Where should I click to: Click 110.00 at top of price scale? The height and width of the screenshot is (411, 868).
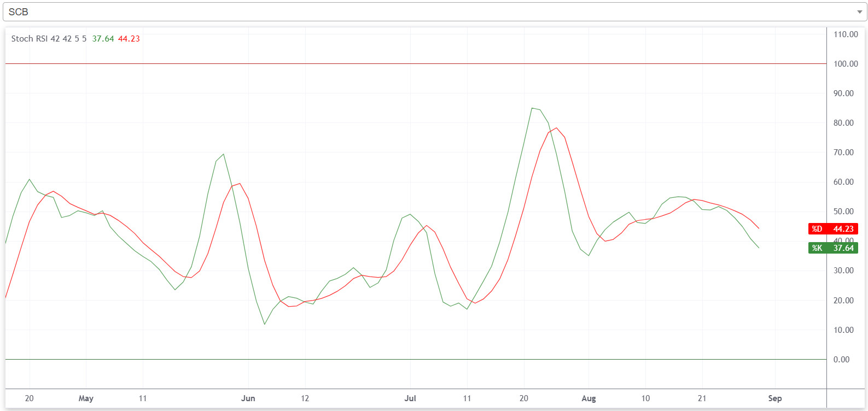845,34
